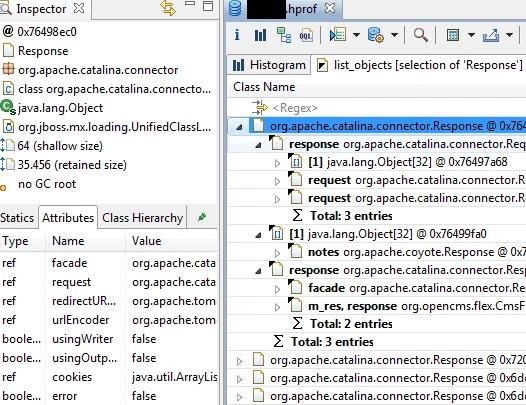Click the calculator retained size icon
The height and width of the screenshot is (405, 526).
click(x=453, y=35)
